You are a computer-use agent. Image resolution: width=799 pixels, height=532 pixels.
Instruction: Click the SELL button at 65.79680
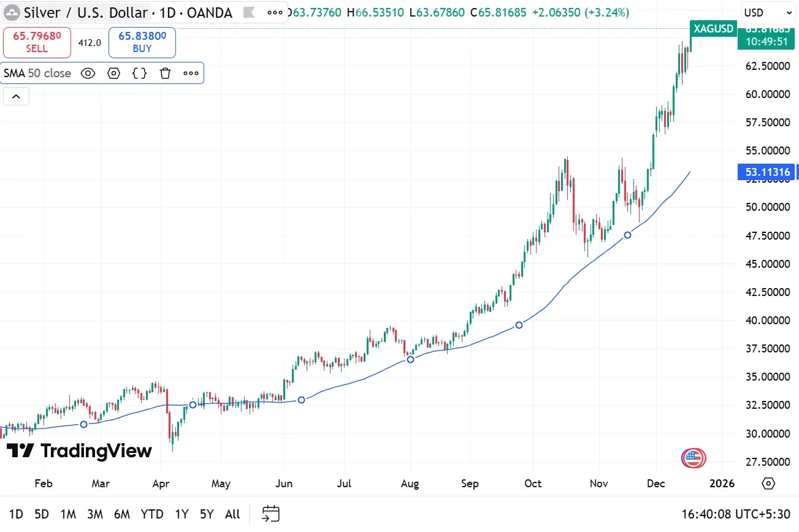tap(37, 42)
